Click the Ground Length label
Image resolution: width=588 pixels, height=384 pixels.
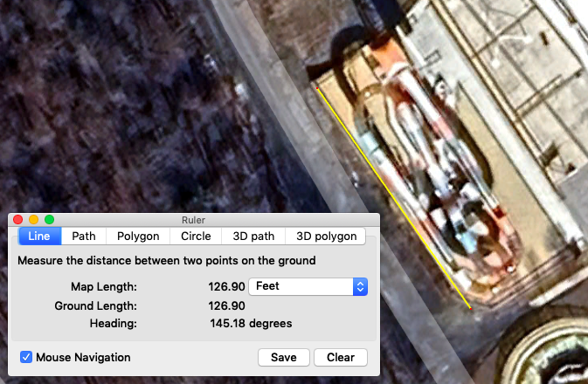pyautogui.click(x=95, y=306)
